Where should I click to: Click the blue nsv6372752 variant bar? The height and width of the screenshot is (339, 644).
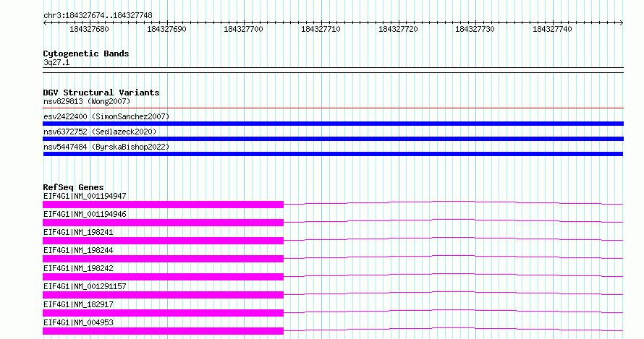click(x=333, y=139)
